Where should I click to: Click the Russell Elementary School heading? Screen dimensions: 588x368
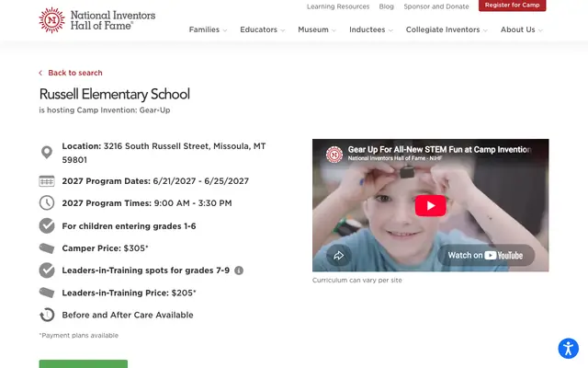click(114, 94)
